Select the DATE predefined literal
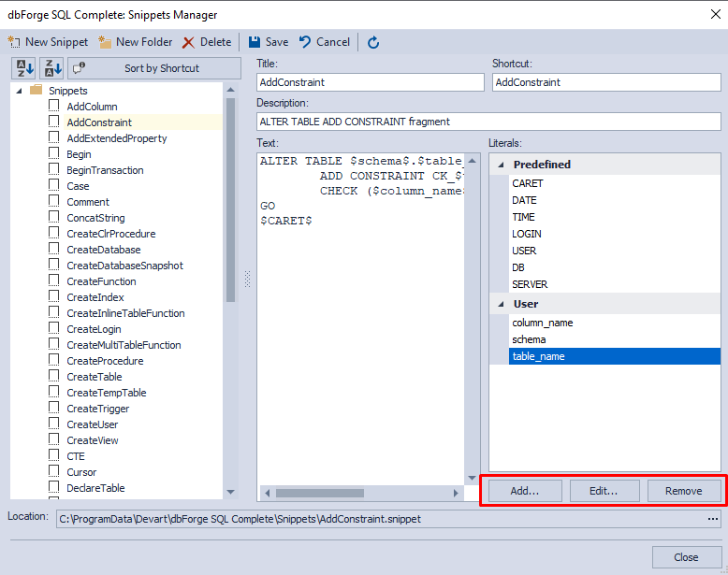The height and width of the screenshot is (575, 728). pyautogui.click(x=615, y=200)
